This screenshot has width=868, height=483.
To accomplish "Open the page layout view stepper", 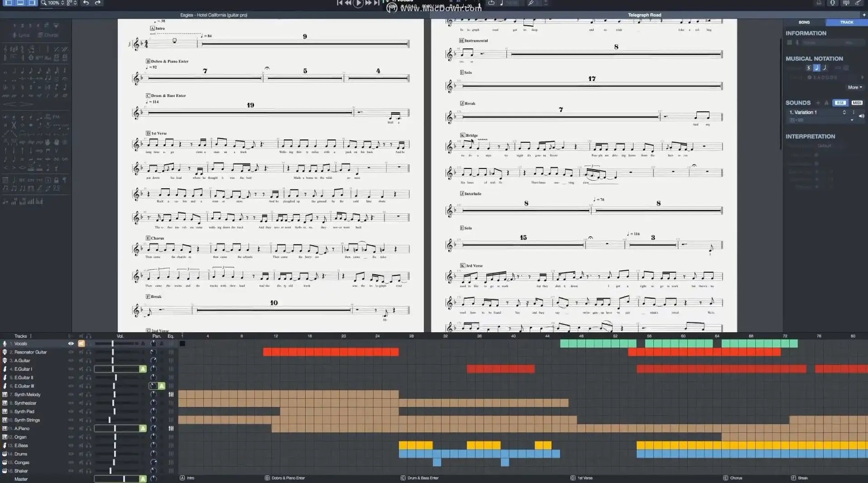I will click(x=75, y=3).
